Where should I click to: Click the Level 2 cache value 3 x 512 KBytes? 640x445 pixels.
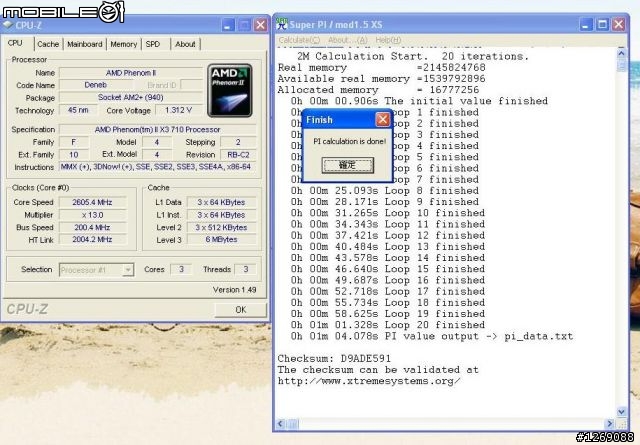coord(221,227)
